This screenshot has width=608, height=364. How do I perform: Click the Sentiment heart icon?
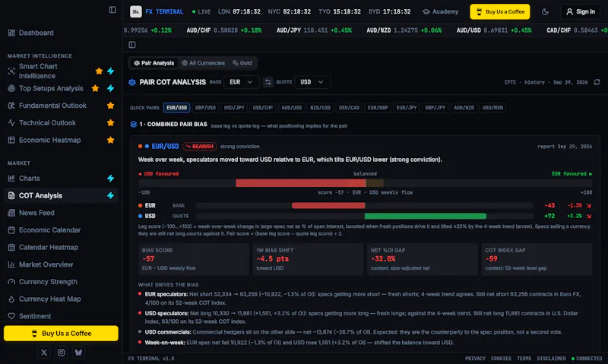(x=11, y=316)
